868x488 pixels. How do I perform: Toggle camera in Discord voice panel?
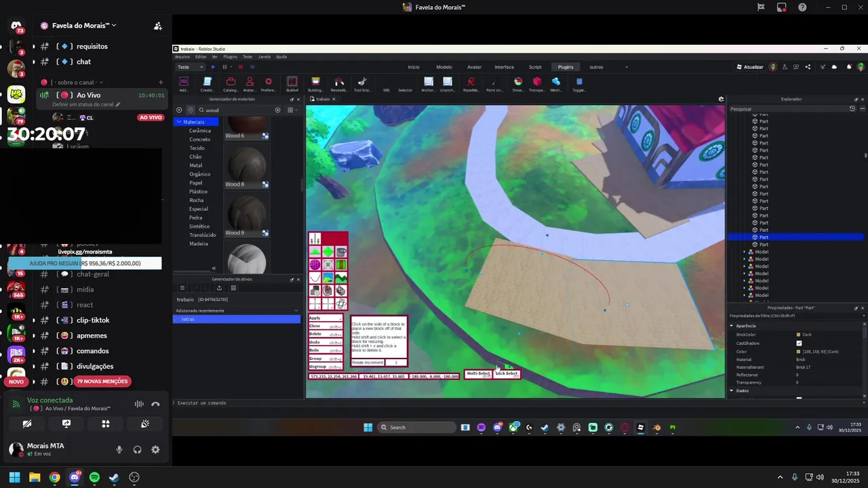click(26, 424)
